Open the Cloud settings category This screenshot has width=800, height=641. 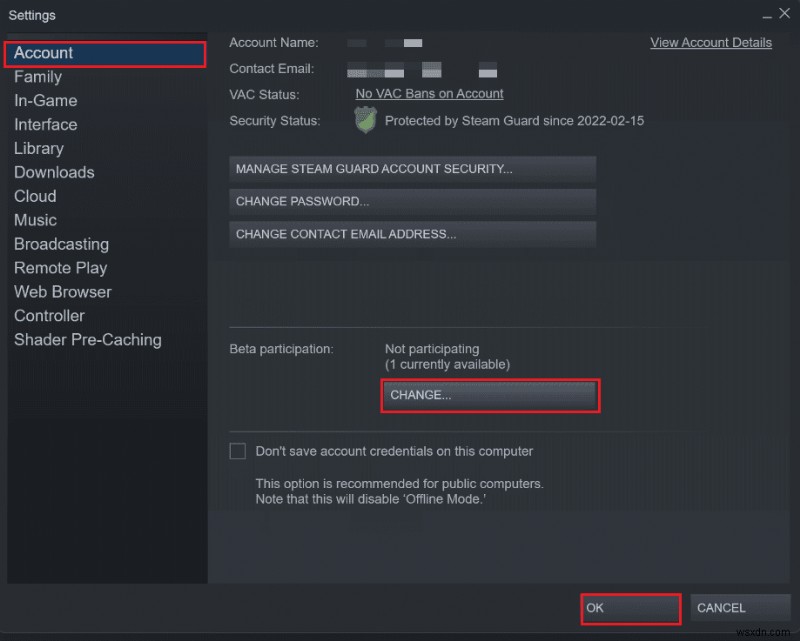tap(35, 196)
